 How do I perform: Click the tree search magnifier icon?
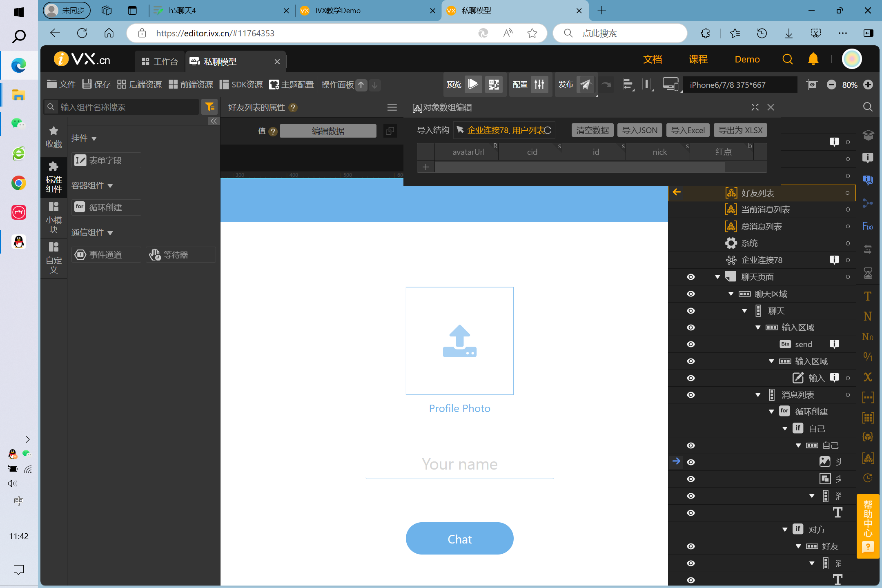(868, 107)
